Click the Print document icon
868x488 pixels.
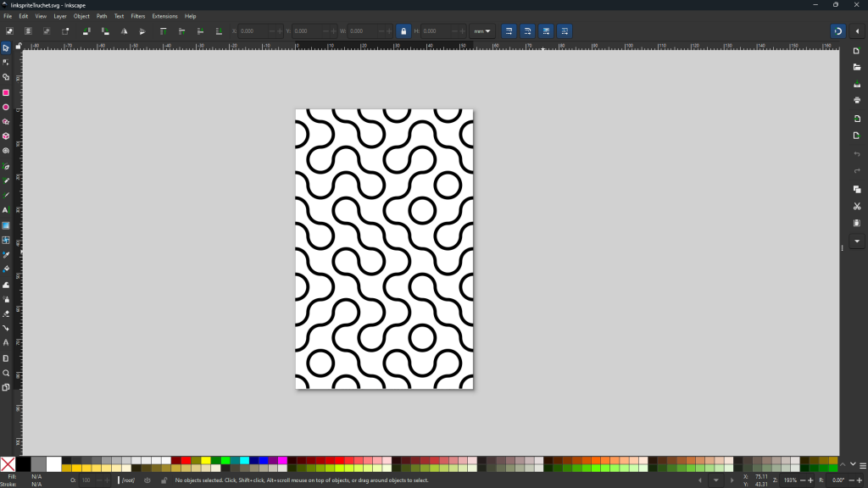[x=857, y=100]
